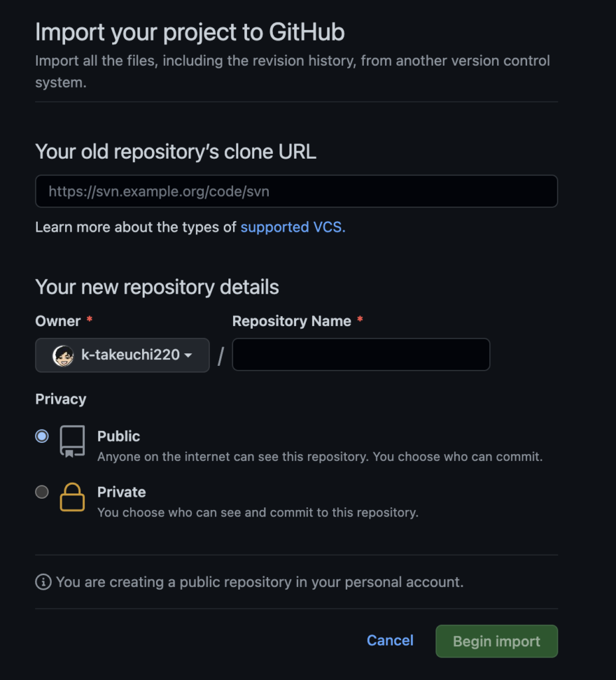Open the supported VCS link

(x=293, y=227)
